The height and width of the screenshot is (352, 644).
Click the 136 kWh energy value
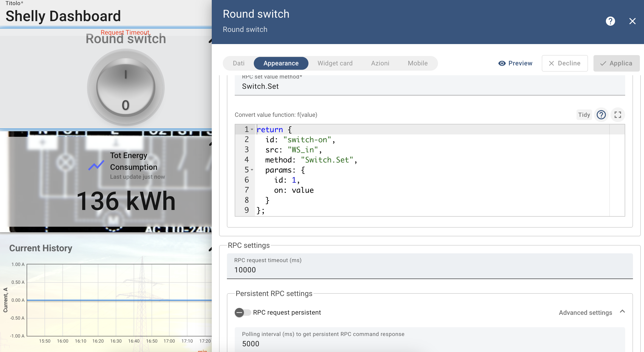(126, 201)
